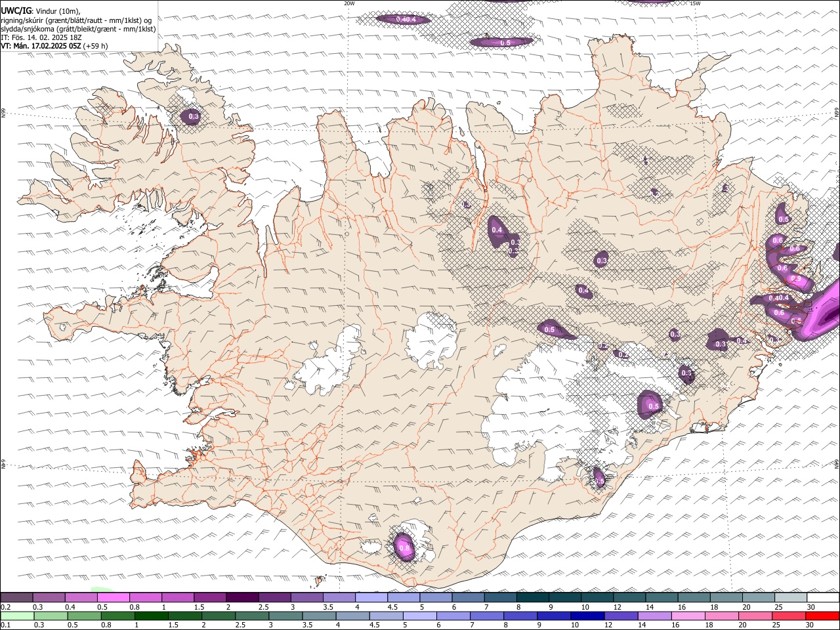Select the upper scale swatch between 6 and 7

click(468, 597)
